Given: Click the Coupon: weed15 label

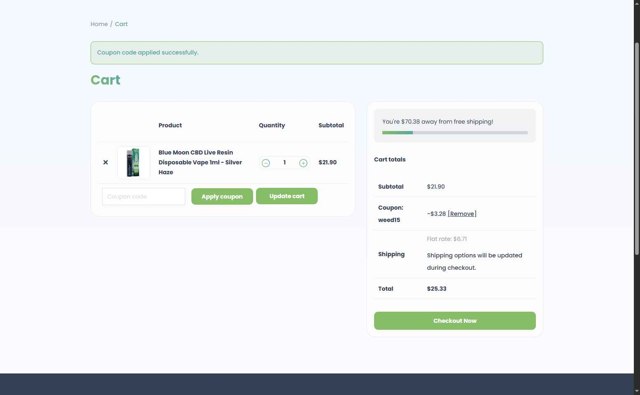Looking at the screenshot, I should 391,214.
